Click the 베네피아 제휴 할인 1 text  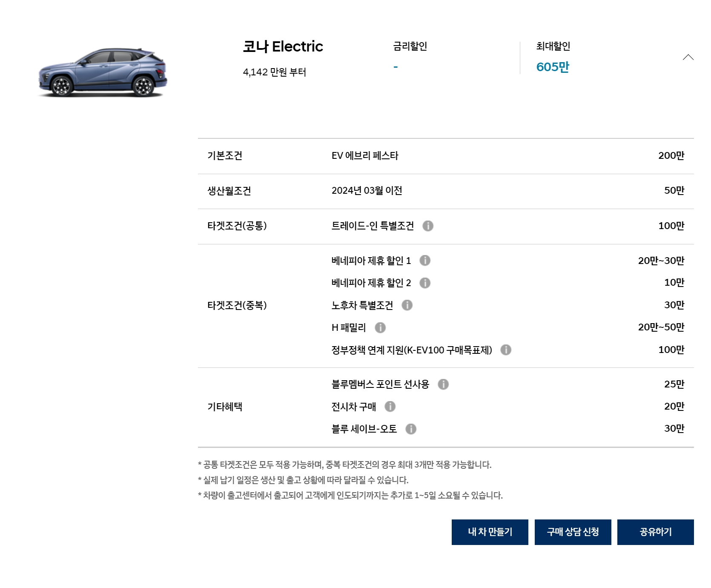coord(371,261)
